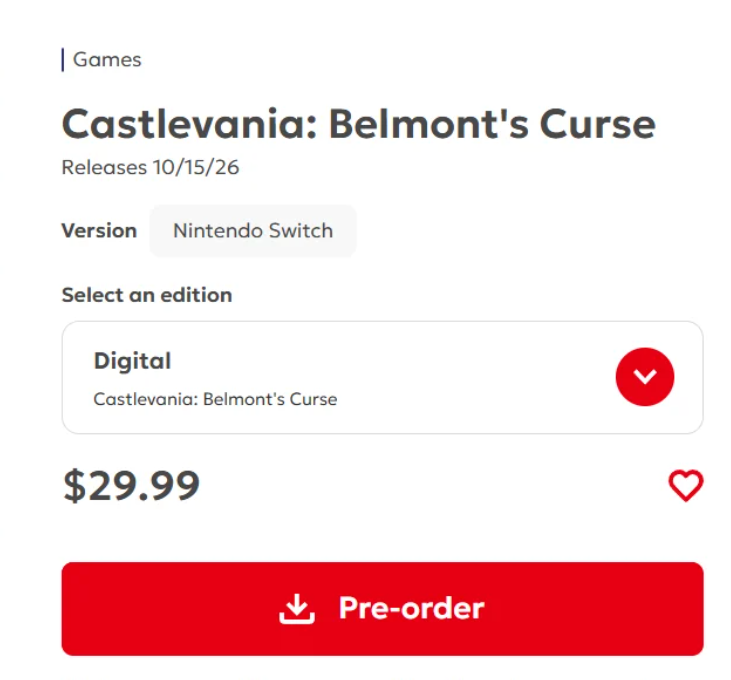Expand the Digital edition dropdown
This screenshot has width=731, height=680.
click(645, 377)
